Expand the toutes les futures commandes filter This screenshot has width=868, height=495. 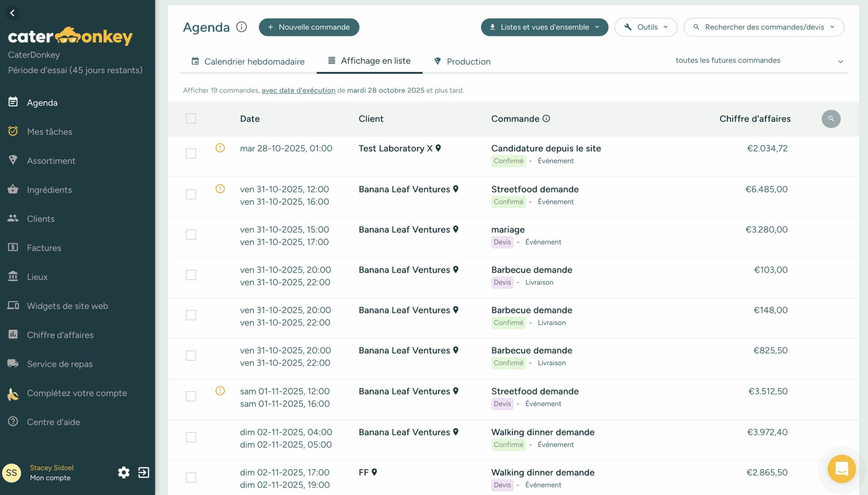[x=758, y=61]
